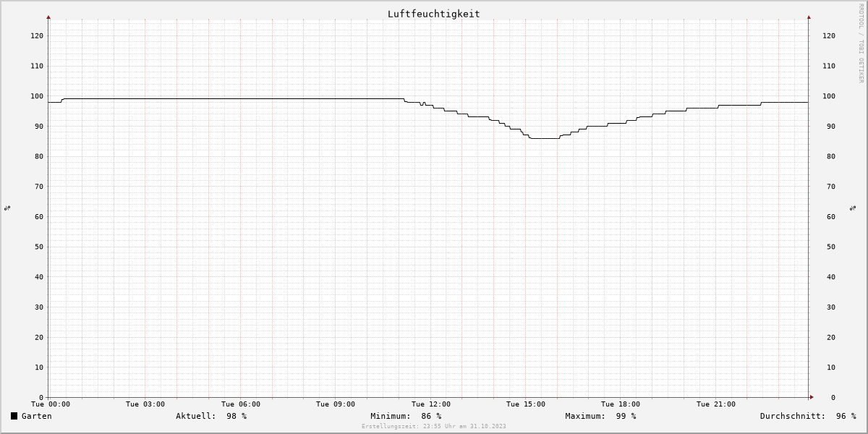Click the Erstellungszeit timestamp text
This screenshot has height=434, width=868.
pyautogui.click(x=434, y=426)
